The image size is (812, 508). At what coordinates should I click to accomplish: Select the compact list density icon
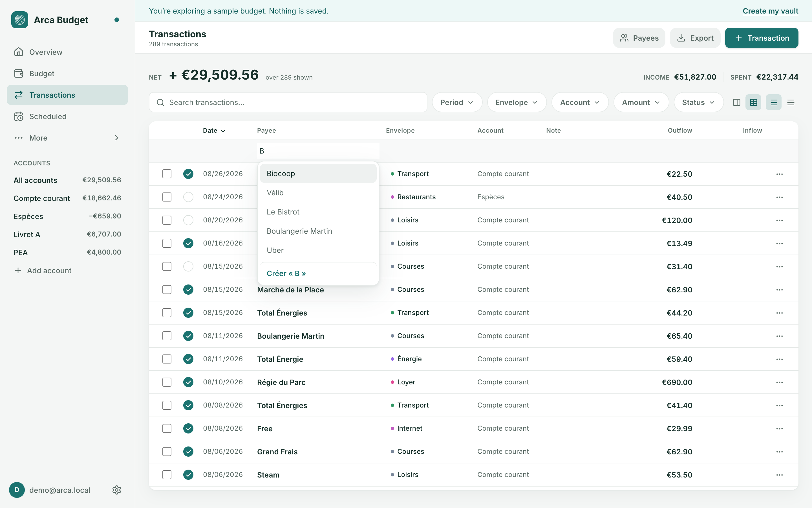coord(791,102)
